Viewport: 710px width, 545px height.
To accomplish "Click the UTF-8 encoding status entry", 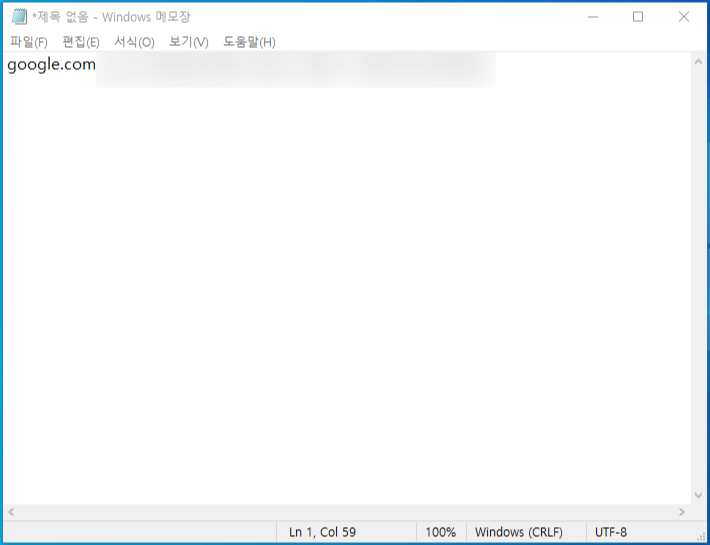I will 611,532.
